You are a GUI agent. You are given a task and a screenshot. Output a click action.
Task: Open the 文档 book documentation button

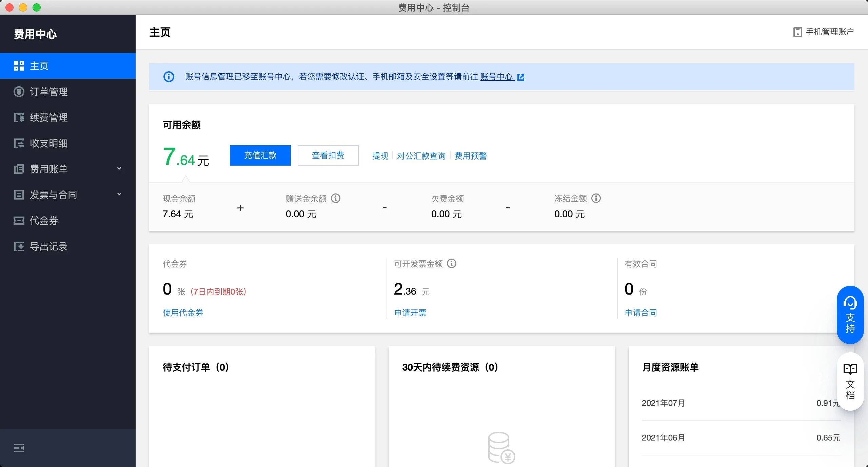coord(850,381)
